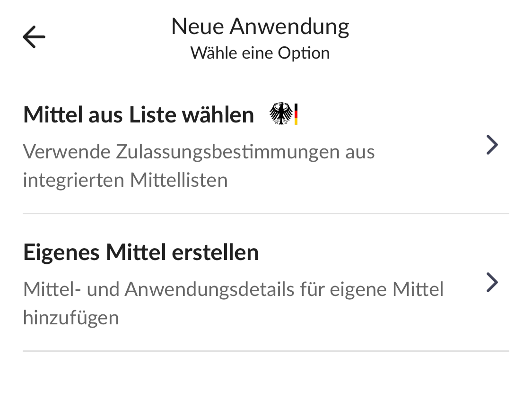The height and width of the screenshot is (399, 532).
Task: Tap the back arrow icon
Action: point(34,37)
